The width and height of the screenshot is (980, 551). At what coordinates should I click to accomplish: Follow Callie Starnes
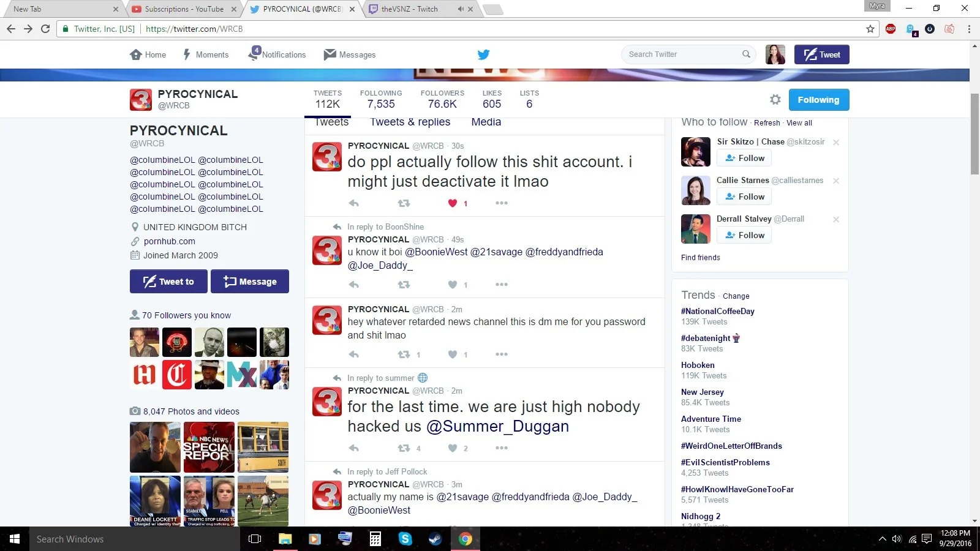(744, 197)
